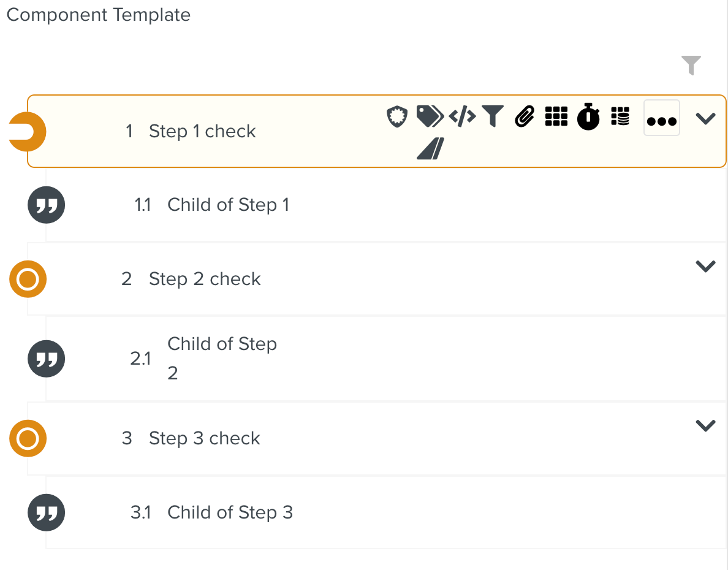The image size is (728, 570).
Task: Select the tags icon on Step 1 check
Action: [430, 116]
